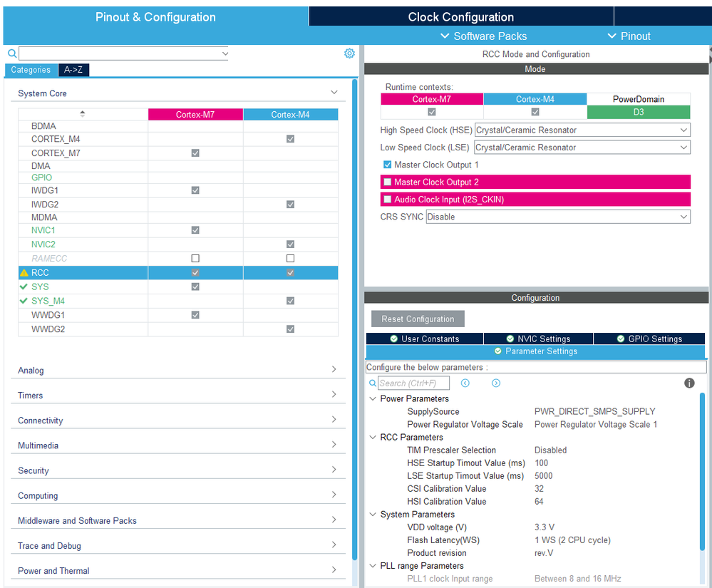Click the sort arrows icon in System Core table header
The height and width of the screenshot is (588, 712).
click(82, 114)
